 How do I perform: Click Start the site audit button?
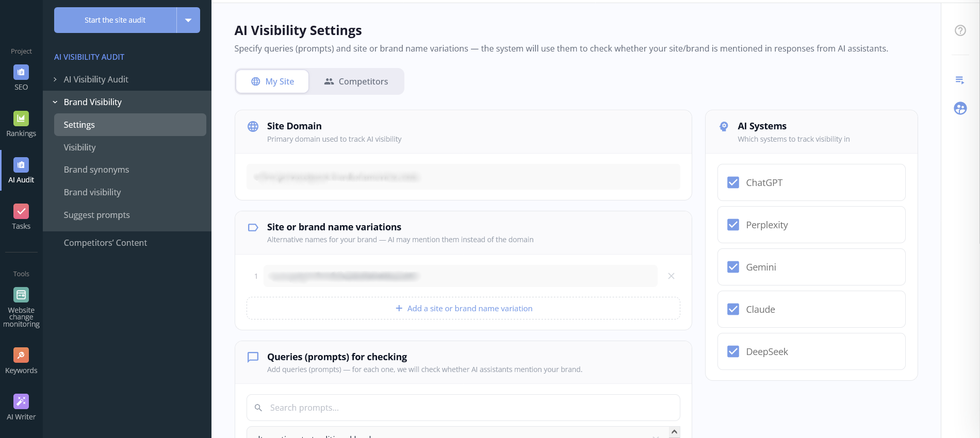tap(115, 20)
